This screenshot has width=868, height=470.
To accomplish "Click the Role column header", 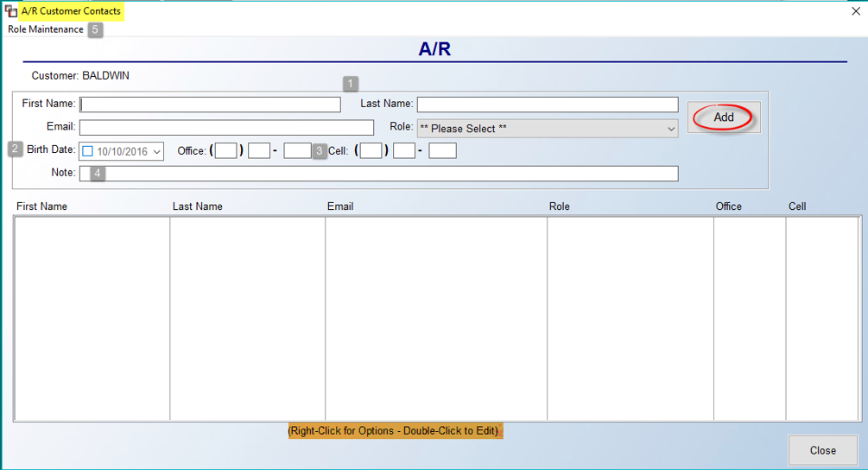I will (559, 206).
